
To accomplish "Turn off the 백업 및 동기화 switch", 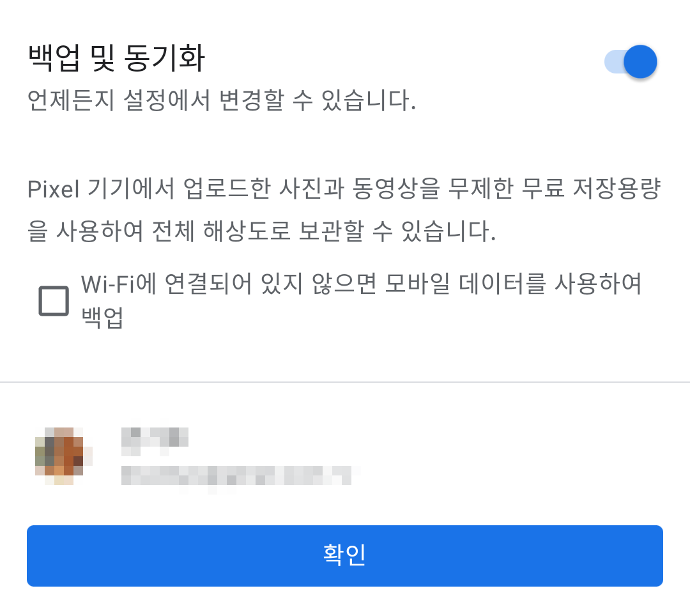I will click(x=631, y=61).
